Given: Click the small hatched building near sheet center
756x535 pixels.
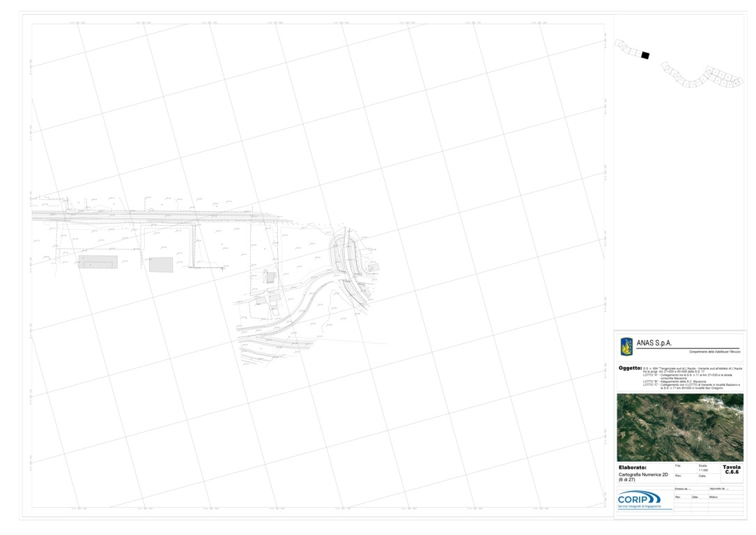Looking at the screenshot, I should [270, 277].
